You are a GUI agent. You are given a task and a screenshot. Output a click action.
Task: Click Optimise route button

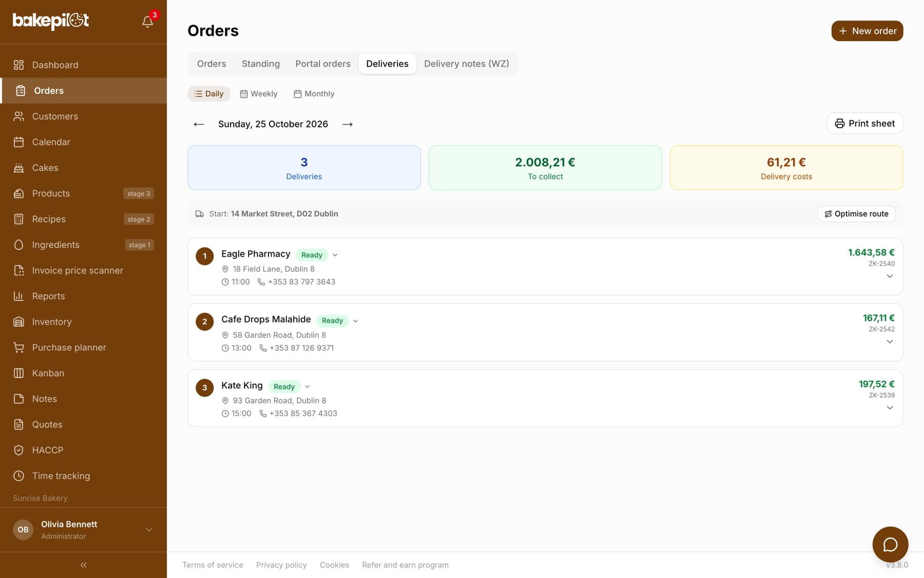coord(856,214)
